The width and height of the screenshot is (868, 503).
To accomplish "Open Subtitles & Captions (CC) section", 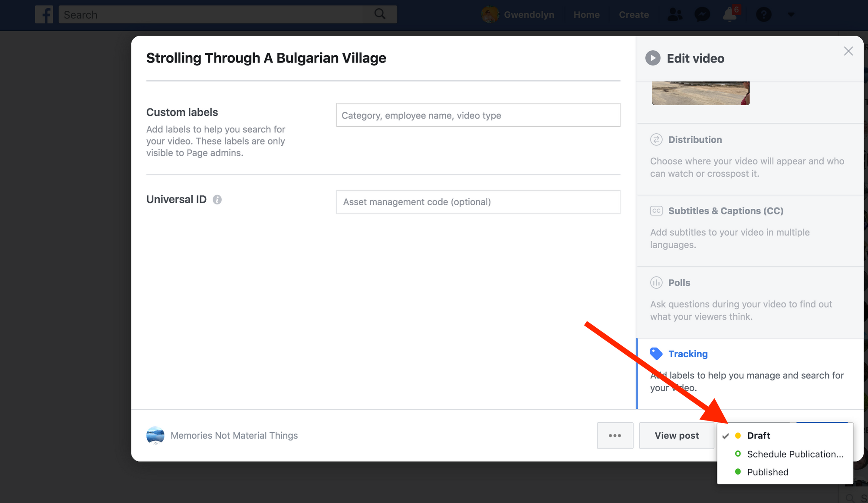I will (x=725, y=211).
